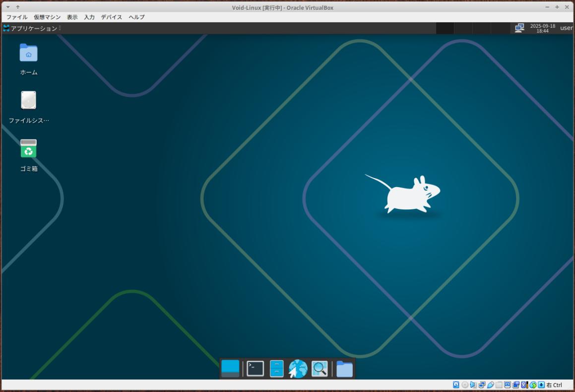Click the virtualization CPU status indicator
The image size is (575, 392).
pyautogui.click(x=524, y=385)
